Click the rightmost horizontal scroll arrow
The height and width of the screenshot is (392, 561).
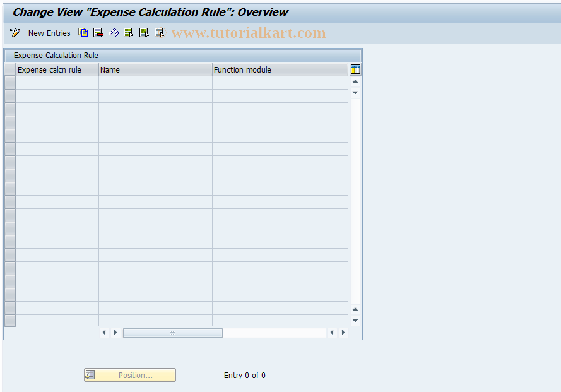click(x=343, y=333)
